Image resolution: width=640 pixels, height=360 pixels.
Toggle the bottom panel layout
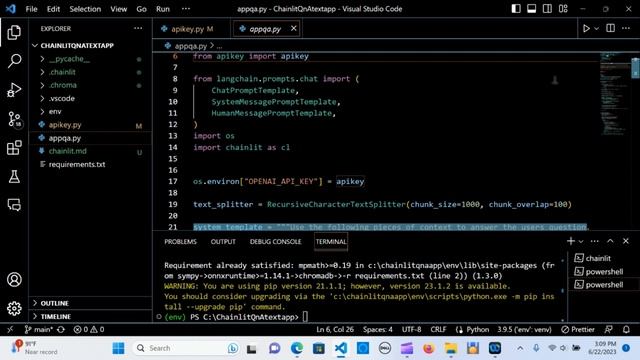point(531,9)
